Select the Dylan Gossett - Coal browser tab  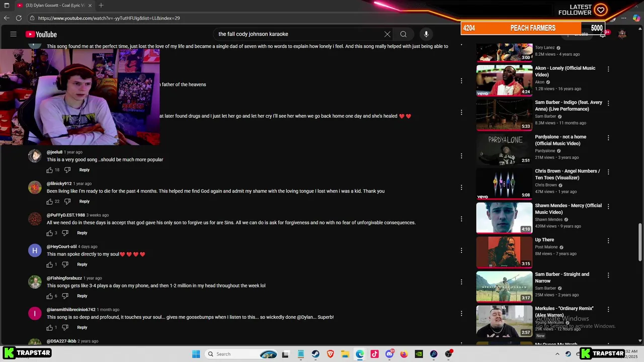(x=54, y=6)
